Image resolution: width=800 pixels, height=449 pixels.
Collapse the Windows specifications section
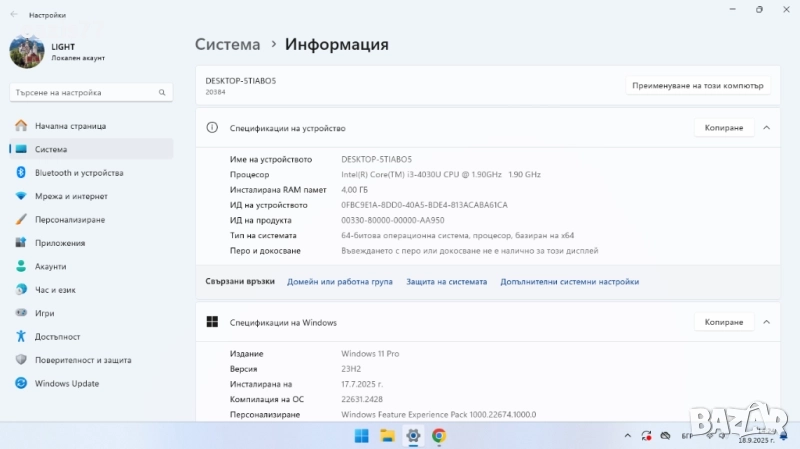coord(766,322)
